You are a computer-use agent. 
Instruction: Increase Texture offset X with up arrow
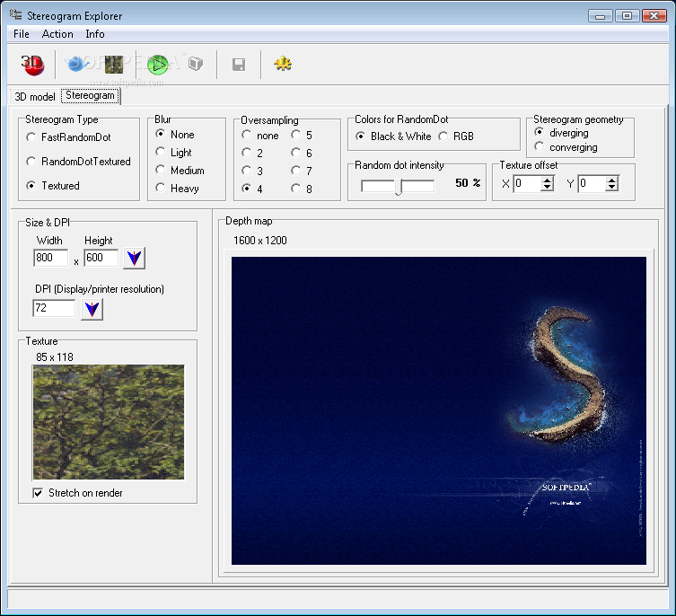[547, 180]
